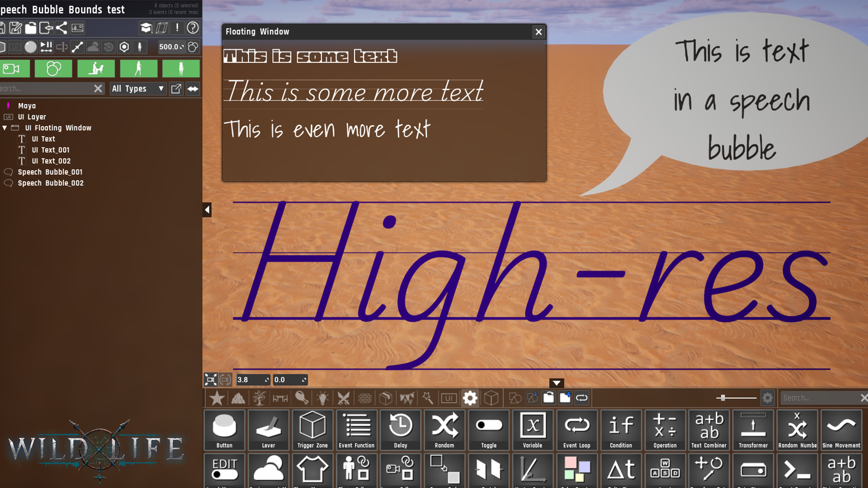Open the tutorial graduation cap icon
868x488 pixels.
(x=146, y=28)
